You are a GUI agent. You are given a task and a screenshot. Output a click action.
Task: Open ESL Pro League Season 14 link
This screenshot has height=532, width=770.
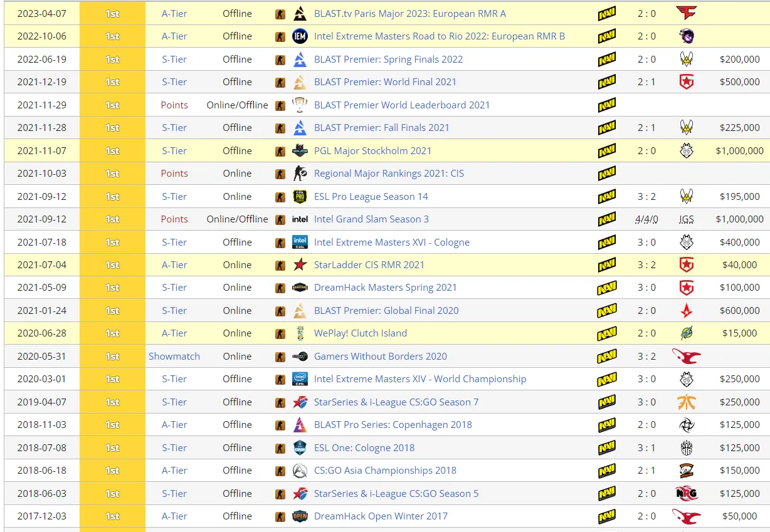point(371,196)
